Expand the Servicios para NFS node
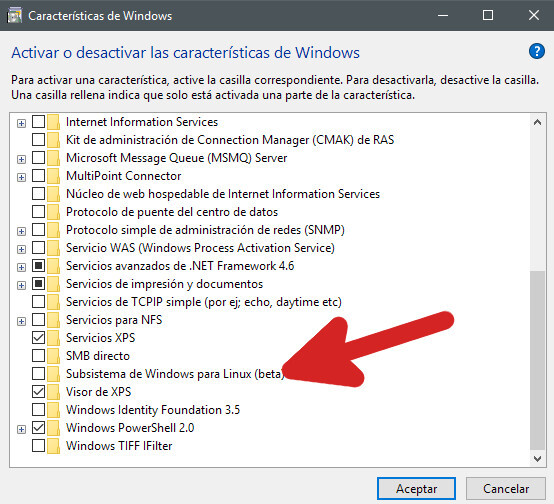554x504 pixels. (21, 322)
